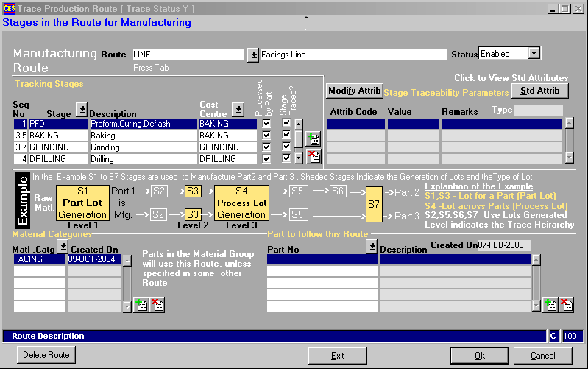Select the GRINDING stage description field
Viewport: 588px width, 369px height.
[143, 147]
